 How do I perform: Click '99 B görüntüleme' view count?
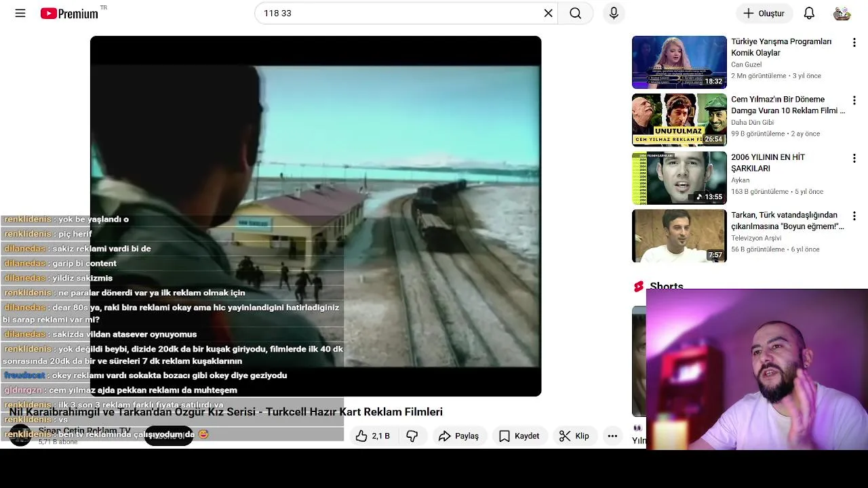click(758, 134)
